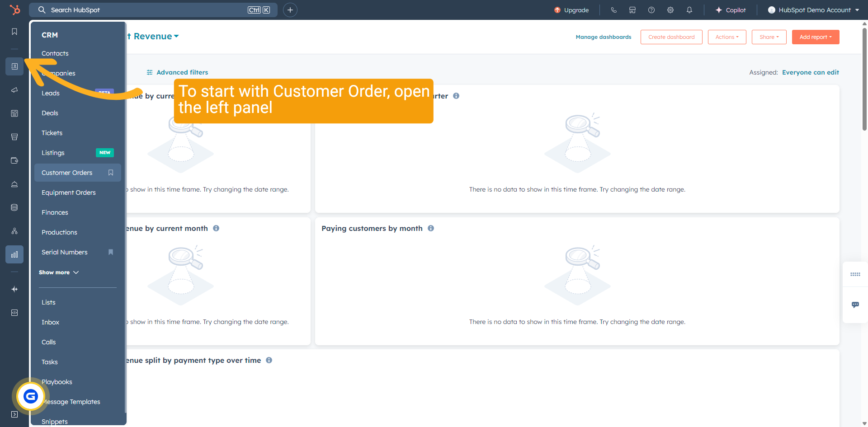Open Customer Orders in CRM menu
Image resolution: width=868 pixels, height=427 pixels.
[x=67, y=173]
